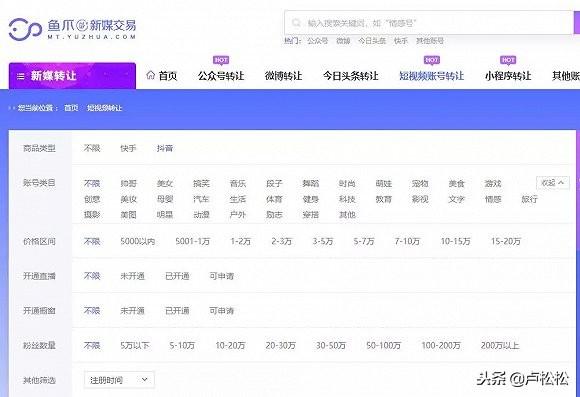This screenshot has width=580, height=397.
Task: Click the house icon next to 首页
Action: pyautogui.click(x=150, y=75)
